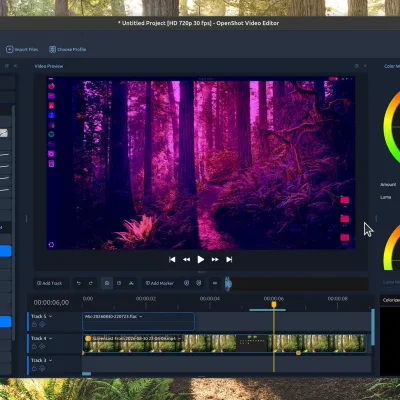Open Track 4 dropdown menu

(51, 338)
